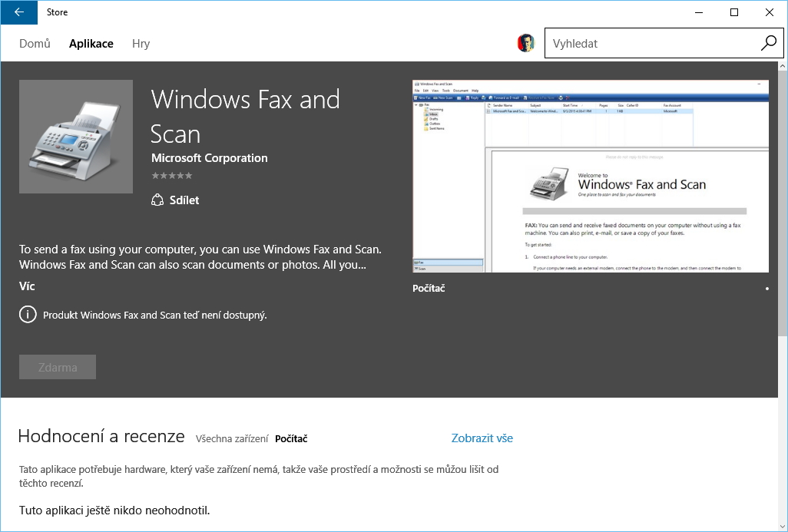Click the scrollbar up arrow

[x=783, y=66]
